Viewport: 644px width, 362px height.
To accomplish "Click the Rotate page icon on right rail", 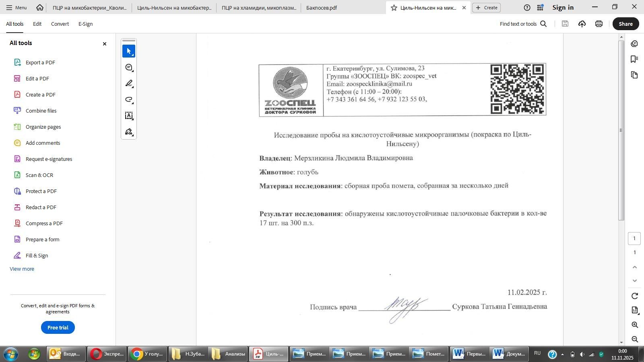I will click(x=635, y=296).
